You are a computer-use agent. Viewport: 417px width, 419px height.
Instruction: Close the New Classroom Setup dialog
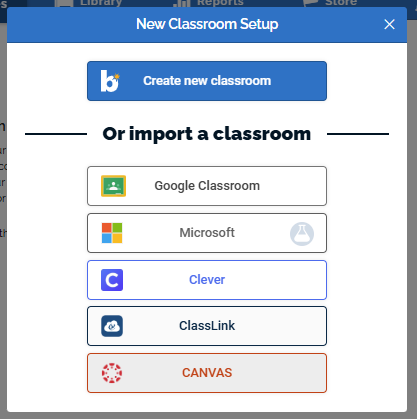click(389, 24)
